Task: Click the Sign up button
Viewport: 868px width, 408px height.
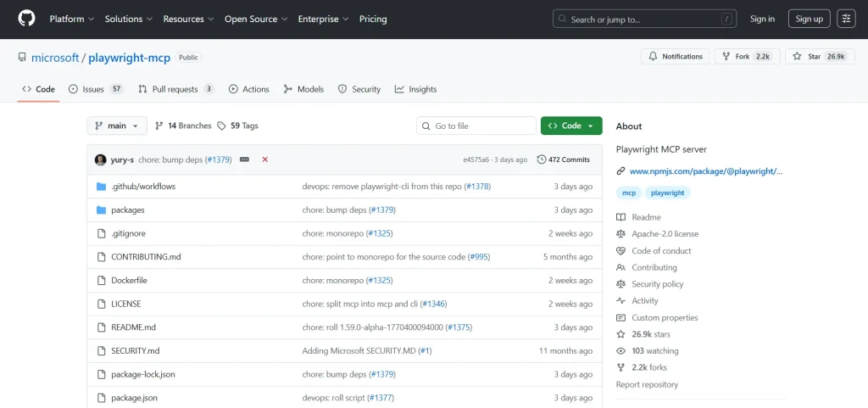Action: point(810,19)
